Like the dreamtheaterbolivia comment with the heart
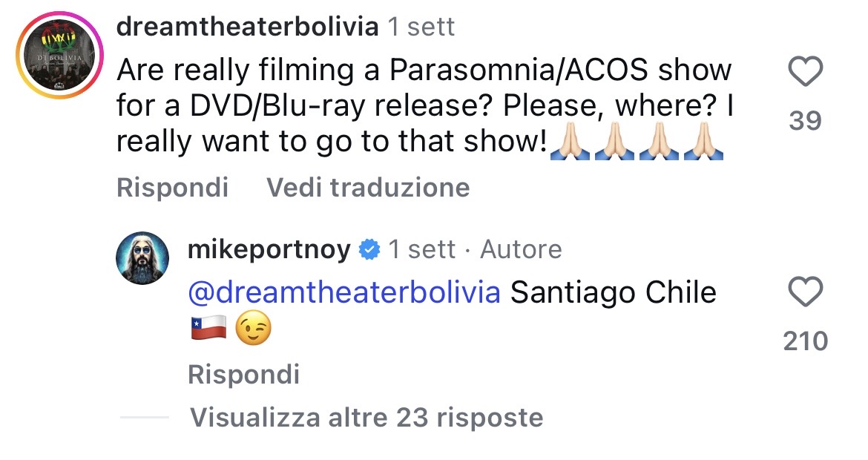This screenshot has height=460, width=868. click(x=804, y=73)
